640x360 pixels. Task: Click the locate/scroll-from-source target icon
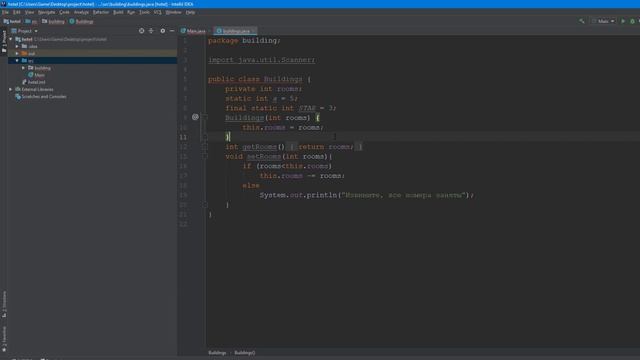pos(141,31)
